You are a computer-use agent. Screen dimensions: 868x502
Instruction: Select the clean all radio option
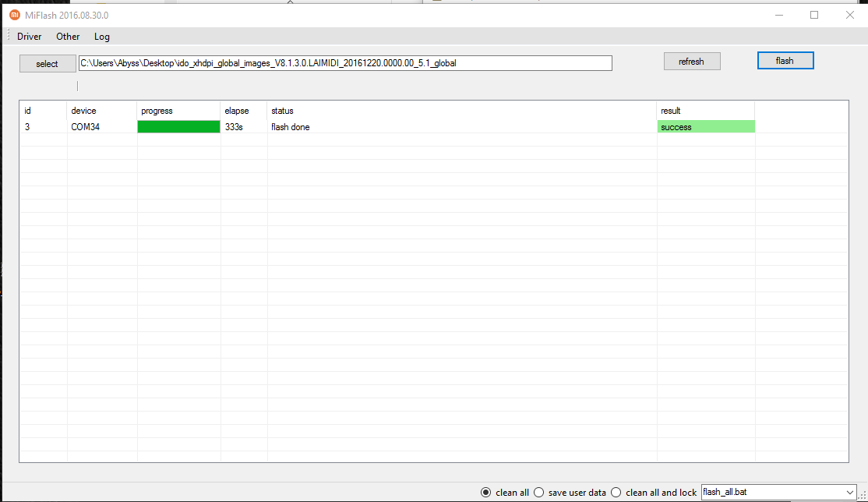[x=505, y=493]
